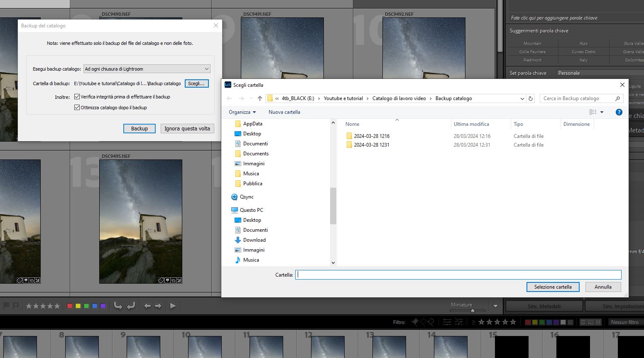Screen dimensions: 644x358
Task: Toggle Verifica integrità prima di effettuare il backup
Action: 77,97
